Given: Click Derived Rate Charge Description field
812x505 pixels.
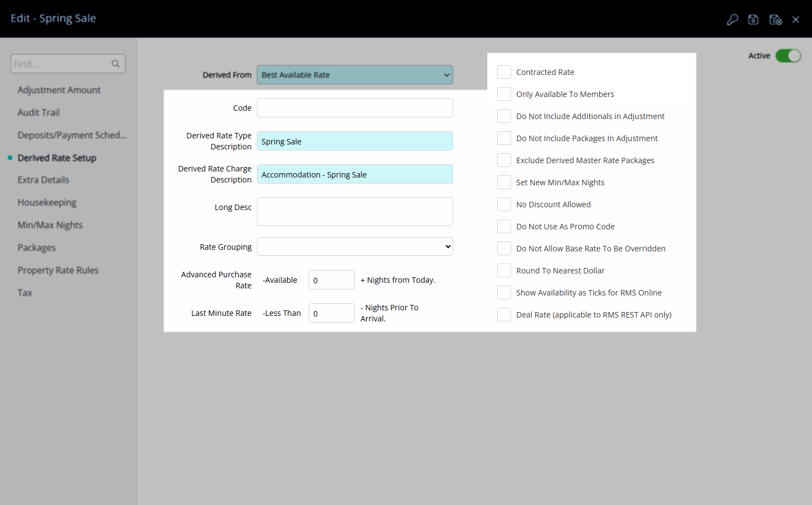Looking at the screenshot, I should pos(355,174).
